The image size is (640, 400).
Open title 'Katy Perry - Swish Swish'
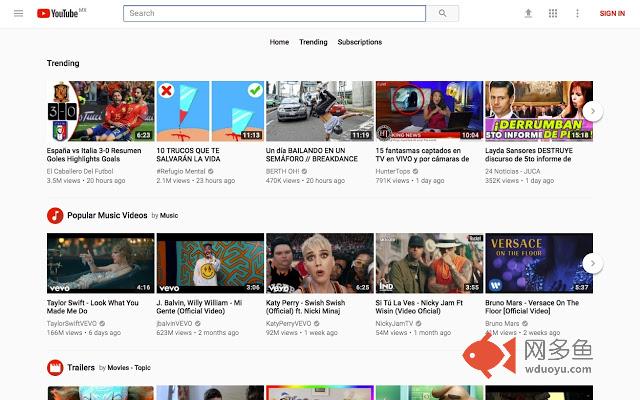[305, 307]
